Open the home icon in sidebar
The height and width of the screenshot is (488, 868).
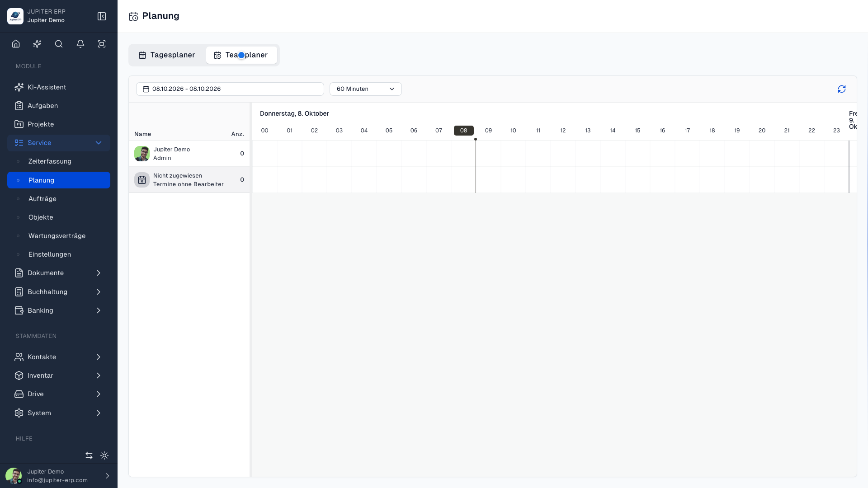[x=16, y=44]
